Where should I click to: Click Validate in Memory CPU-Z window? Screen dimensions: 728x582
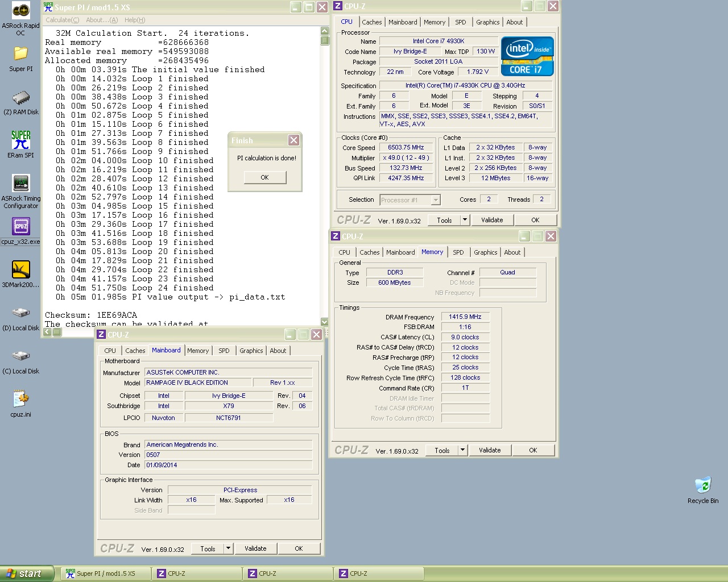coord(490,450)
